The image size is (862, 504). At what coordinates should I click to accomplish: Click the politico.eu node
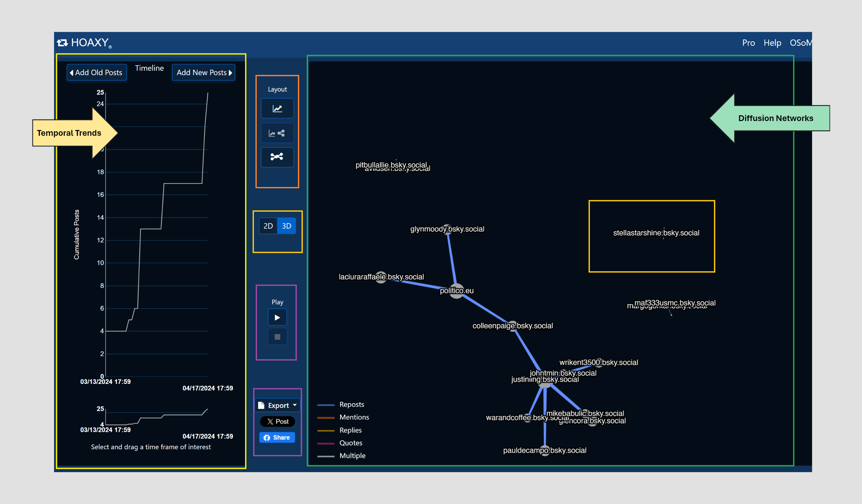[457, 291]
